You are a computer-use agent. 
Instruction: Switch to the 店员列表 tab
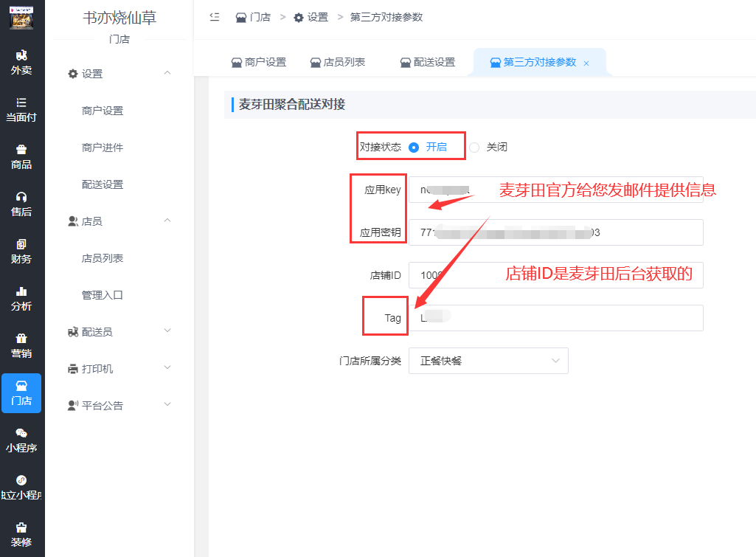point(338,62)
